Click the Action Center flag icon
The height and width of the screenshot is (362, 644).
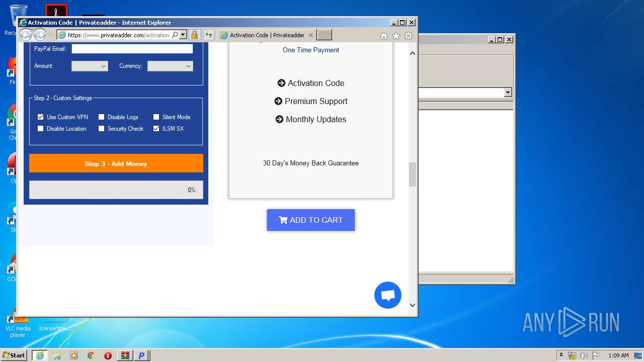[597, 355]
